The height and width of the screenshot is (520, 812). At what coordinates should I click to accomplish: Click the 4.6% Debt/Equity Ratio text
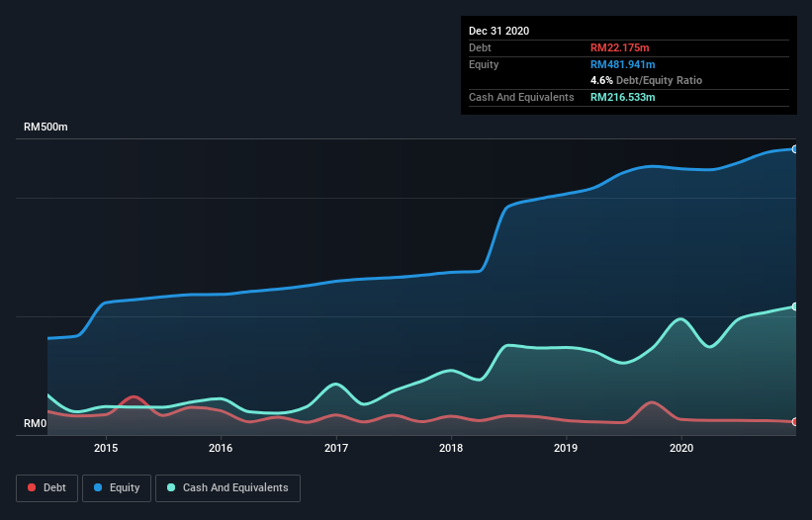click(646, 81)
